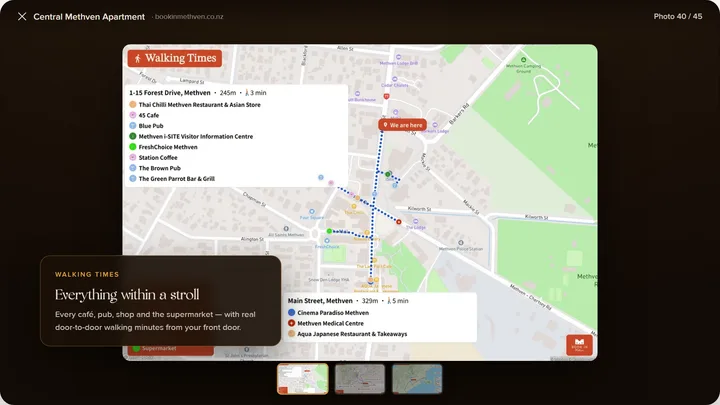Click the Lampard St street label
This screenshot has height=405, width=720.
tap(192, 81)
